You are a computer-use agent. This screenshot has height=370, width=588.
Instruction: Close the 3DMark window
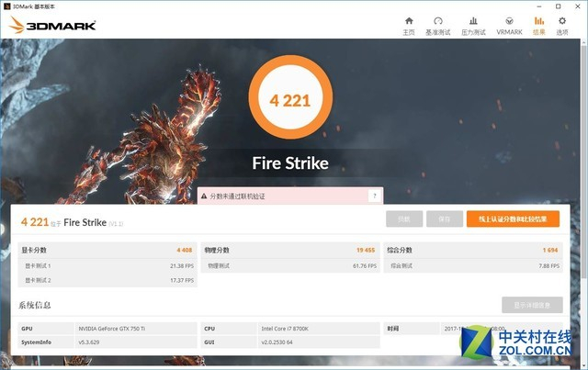tap(578, 6)
